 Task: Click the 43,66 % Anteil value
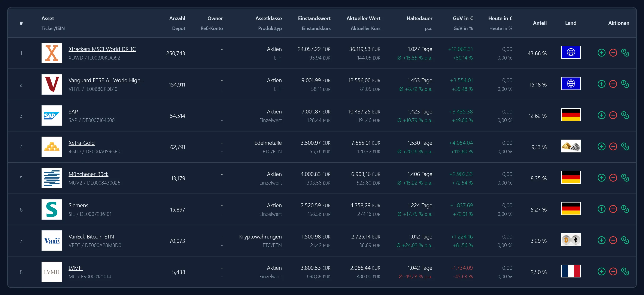537,53
